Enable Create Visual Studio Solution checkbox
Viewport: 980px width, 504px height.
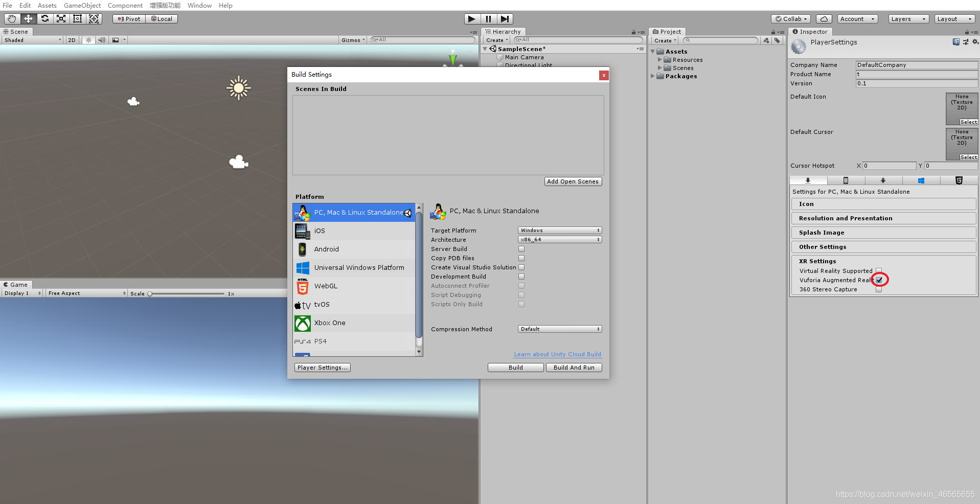point(521,267)
